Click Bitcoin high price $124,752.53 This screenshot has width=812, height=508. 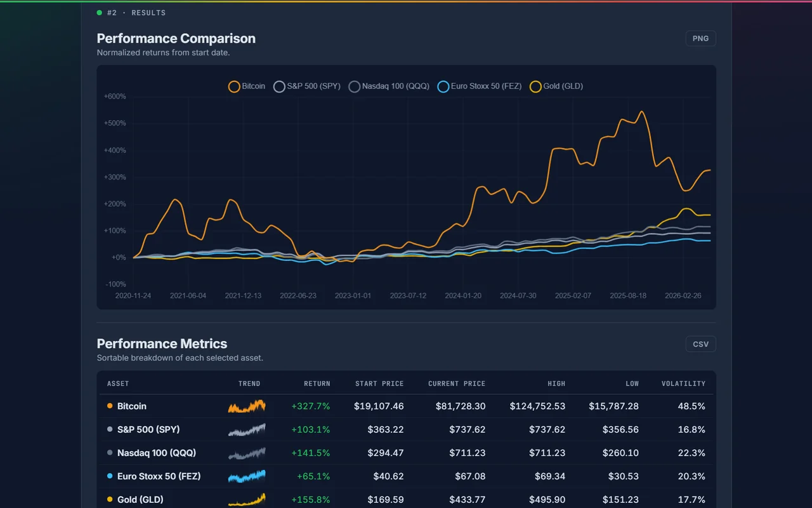(537, 406)
